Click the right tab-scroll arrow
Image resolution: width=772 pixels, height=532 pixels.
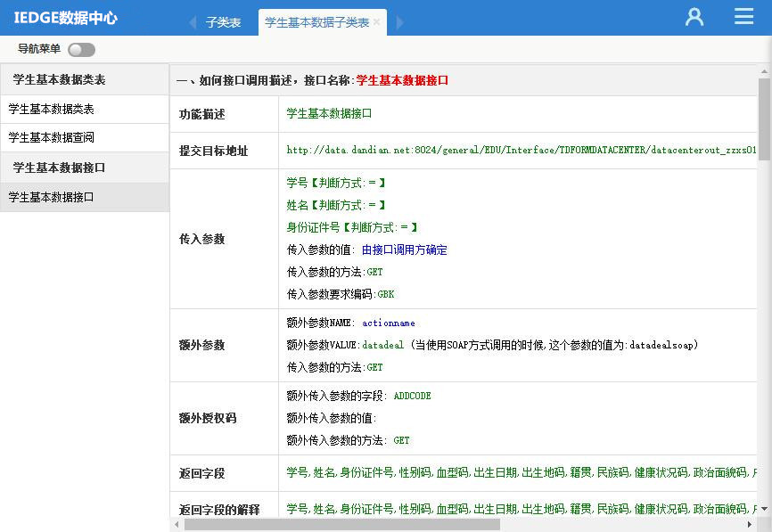tap(399, 22)
